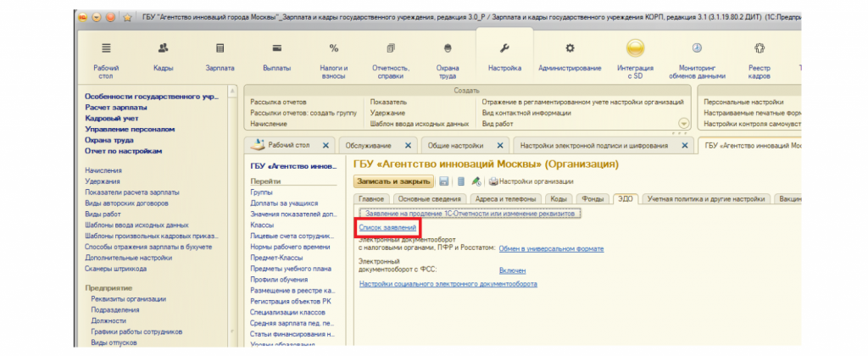Click the printer icon for Настройки организации
Screen dimensions: 868x356
[x=492, y=181]
